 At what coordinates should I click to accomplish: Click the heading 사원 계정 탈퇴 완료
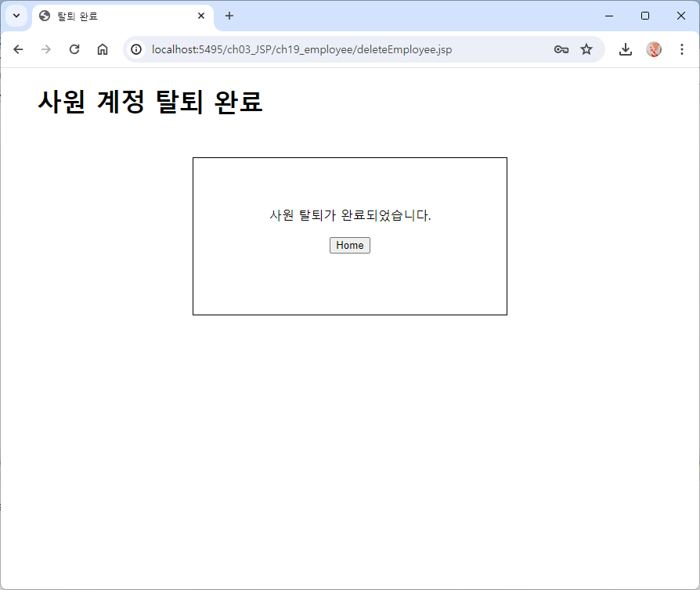click(150, 102)
